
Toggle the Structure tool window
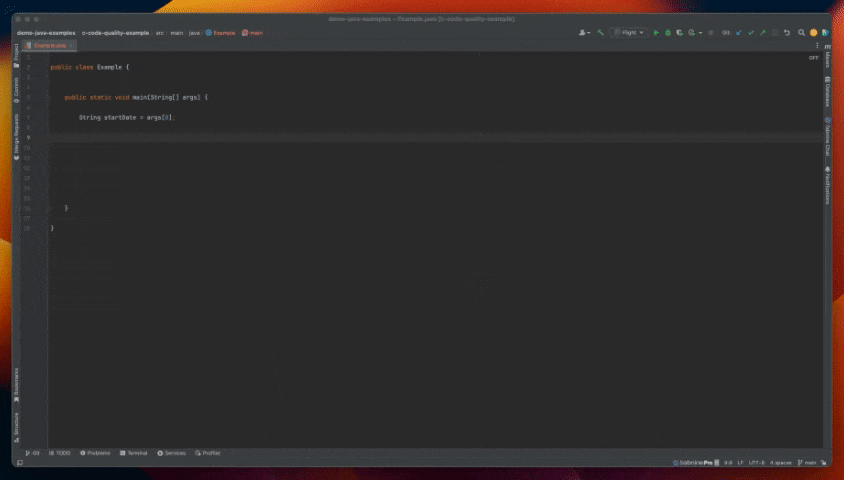[x=16, y=423]
